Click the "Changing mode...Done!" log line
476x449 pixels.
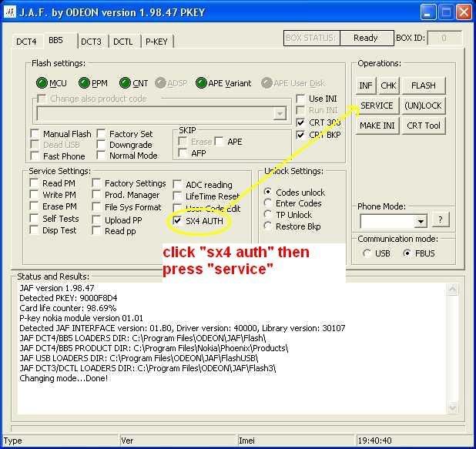coord(63,378)
